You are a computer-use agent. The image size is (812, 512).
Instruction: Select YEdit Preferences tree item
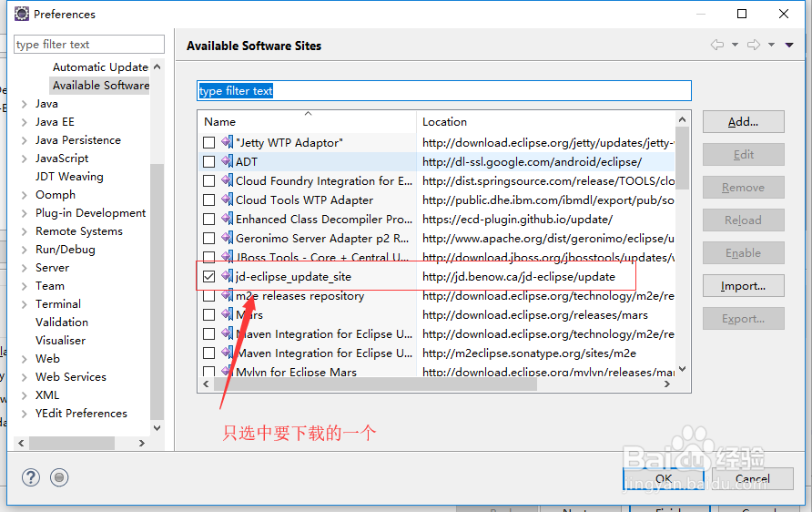(81, 413)
